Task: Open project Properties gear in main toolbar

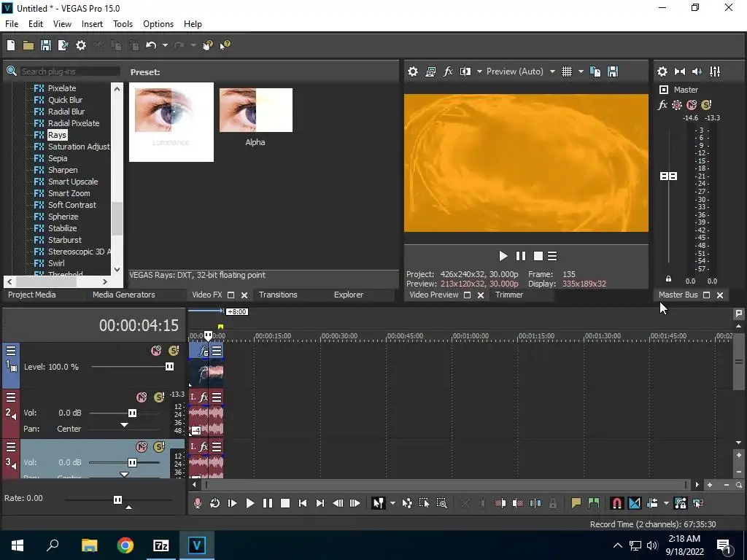Action: pos(81,45)
